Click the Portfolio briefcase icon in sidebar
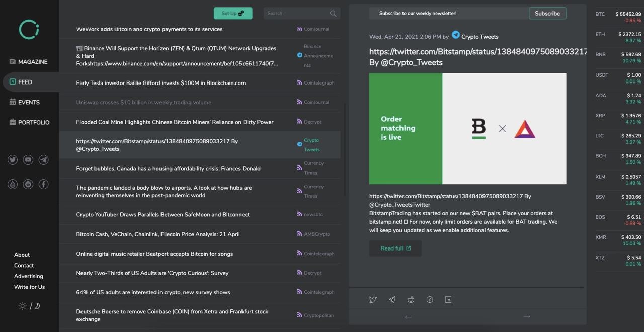Viewport: 644px width, 332px height. coord(13,122)
